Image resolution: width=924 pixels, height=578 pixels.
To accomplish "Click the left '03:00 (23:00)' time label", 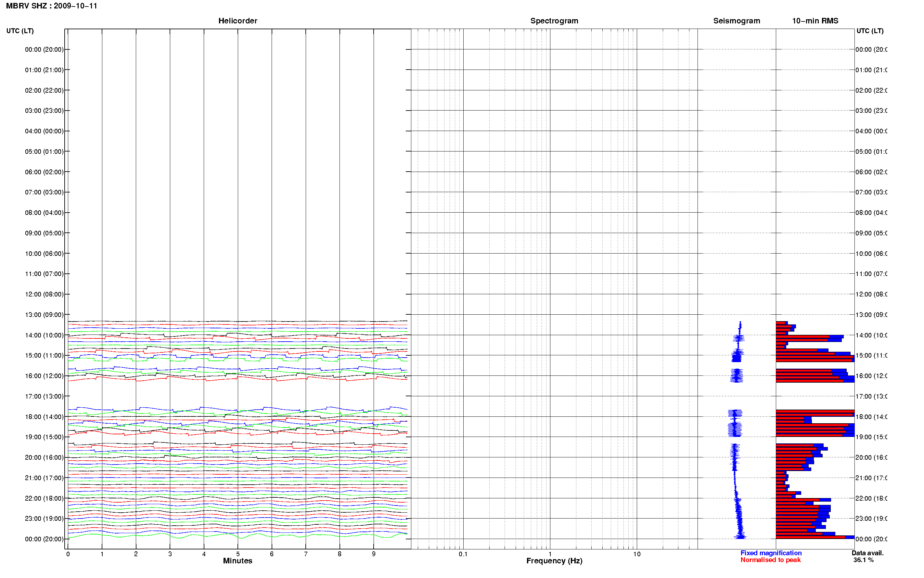I will [x=44, y=111].
